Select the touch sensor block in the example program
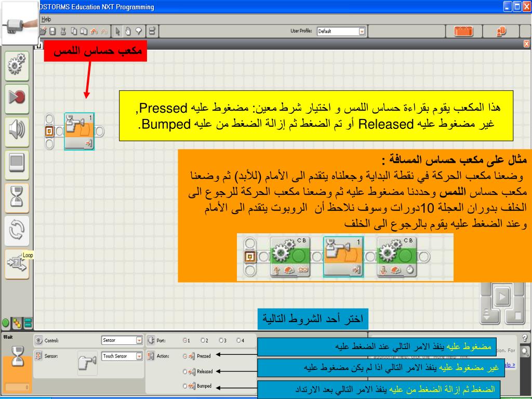The image size is (532, 399). [x=344, y=257]
